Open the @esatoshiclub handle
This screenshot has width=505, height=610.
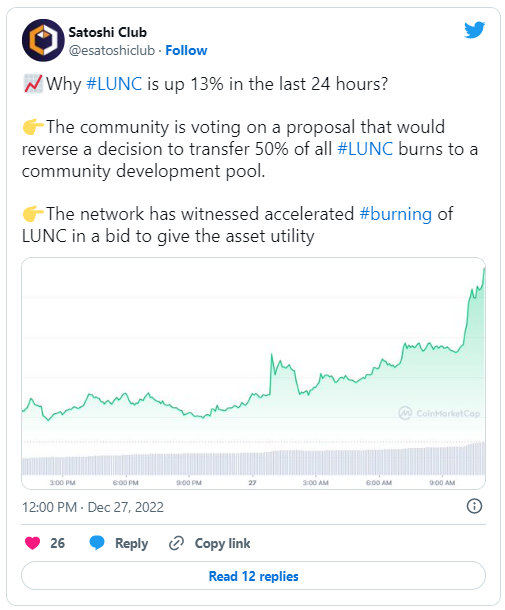112,51
